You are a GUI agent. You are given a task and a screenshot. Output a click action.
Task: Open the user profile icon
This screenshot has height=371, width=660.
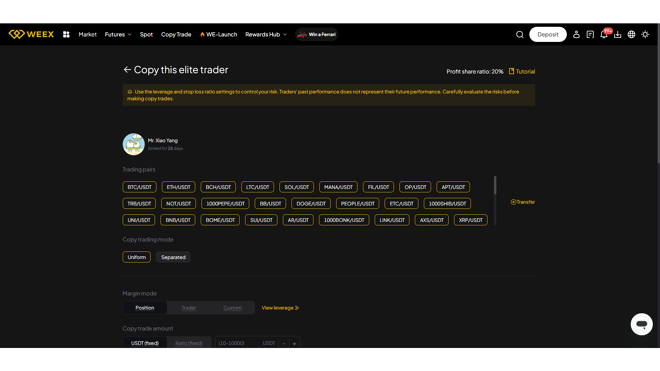click(x=576, y=35)
